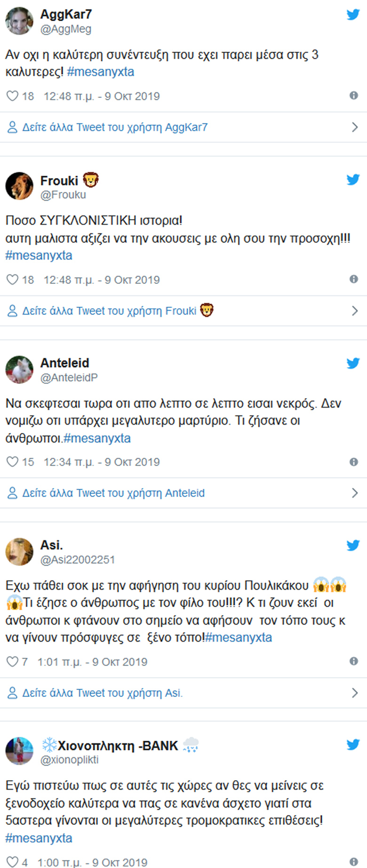Expand the chevron beside AggKar7's more tweets
The image size is (367, 868).
click(x=355, y=127)
